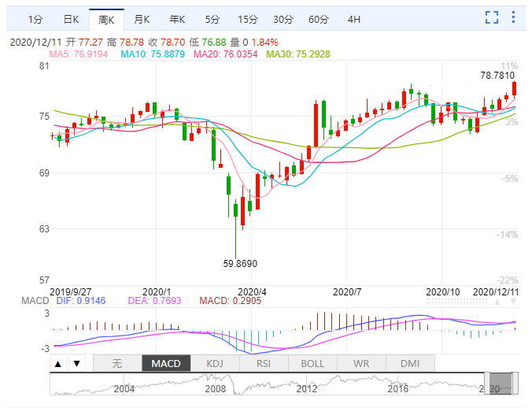532x408 pixels.
Task: Click the up triangle arrow button
Action: click(x=58, y=364)
